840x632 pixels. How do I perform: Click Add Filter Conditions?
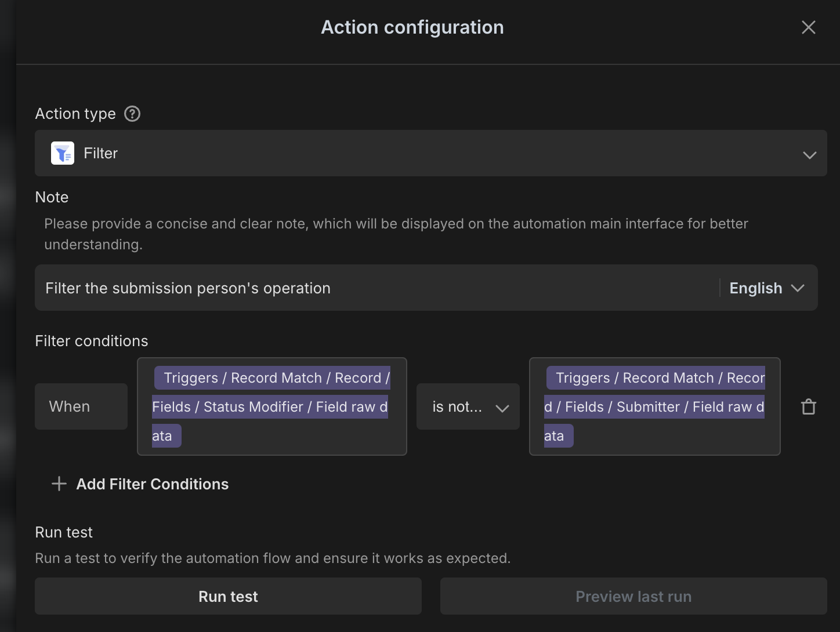(x=153, y=484)
